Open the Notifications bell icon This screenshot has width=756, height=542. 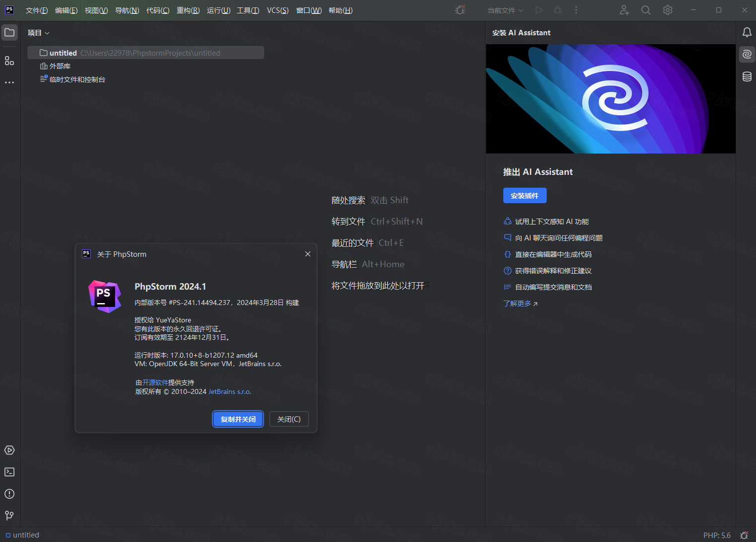point(747,33)
